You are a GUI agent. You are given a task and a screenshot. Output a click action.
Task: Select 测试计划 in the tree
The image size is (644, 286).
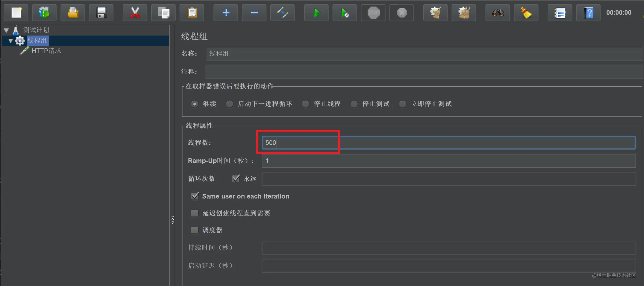[36, 30]
